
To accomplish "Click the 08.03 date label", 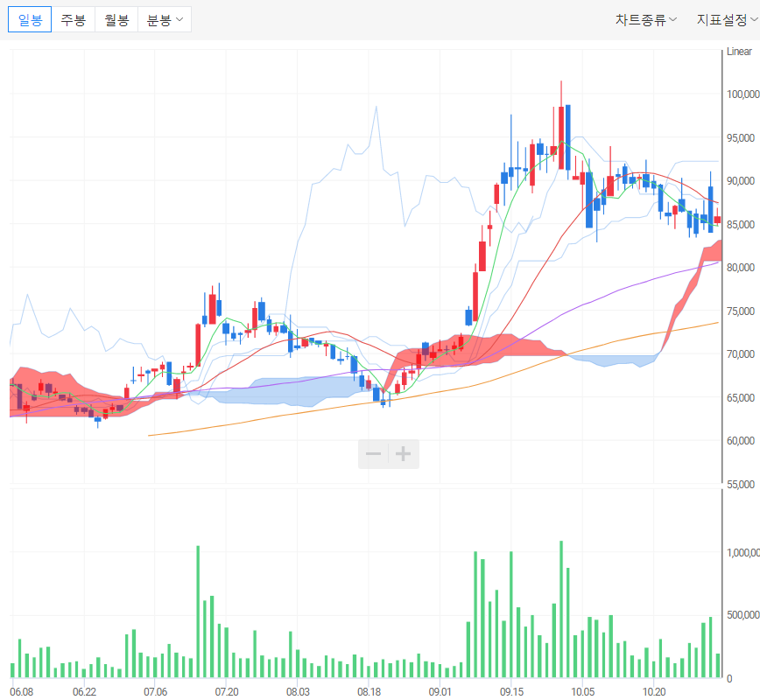I will [x=298, y=691].
